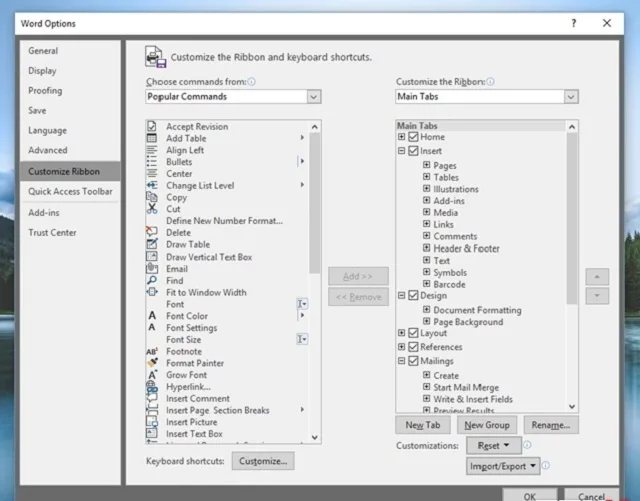Image resolution: width=640 pixels, height=501 pixels.
Task: Click the commands list scroll down arrow
Action: 315,437
